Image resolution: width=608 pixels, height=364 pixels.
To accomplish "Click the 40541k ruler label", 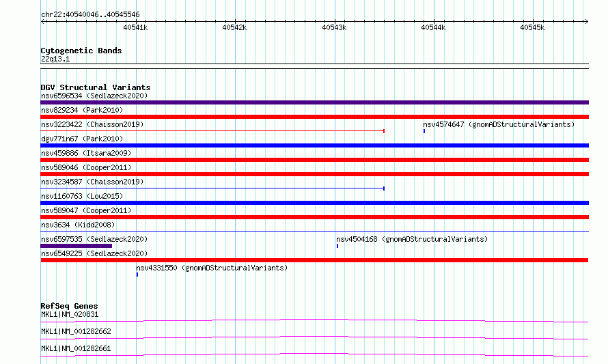I will [x=135, y=27].
